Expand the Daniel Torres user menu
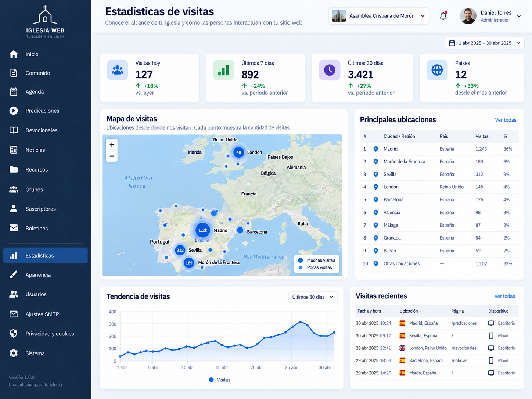532x399 pixels. click(519, 16)
